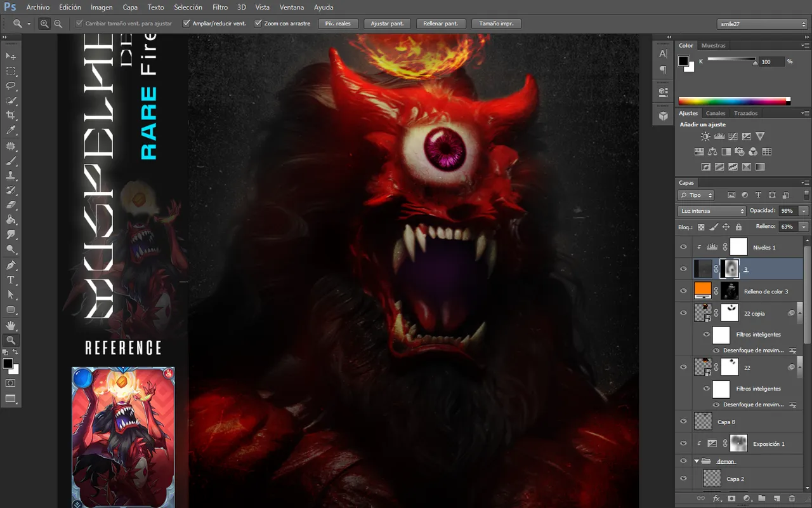Select the Smudge tool
812x508 pixels.
[x=11, y=234]
